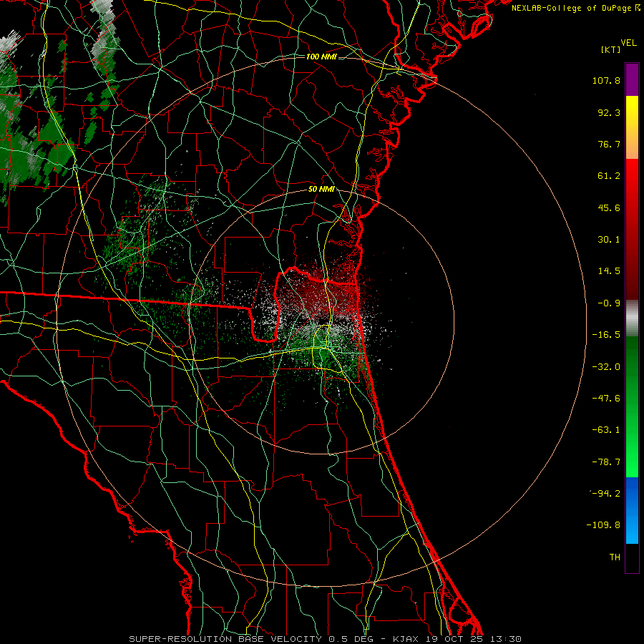Viewport: 644px width, 644px height.
Task: Select the -109.8 scale value
Action: [604, 525]
